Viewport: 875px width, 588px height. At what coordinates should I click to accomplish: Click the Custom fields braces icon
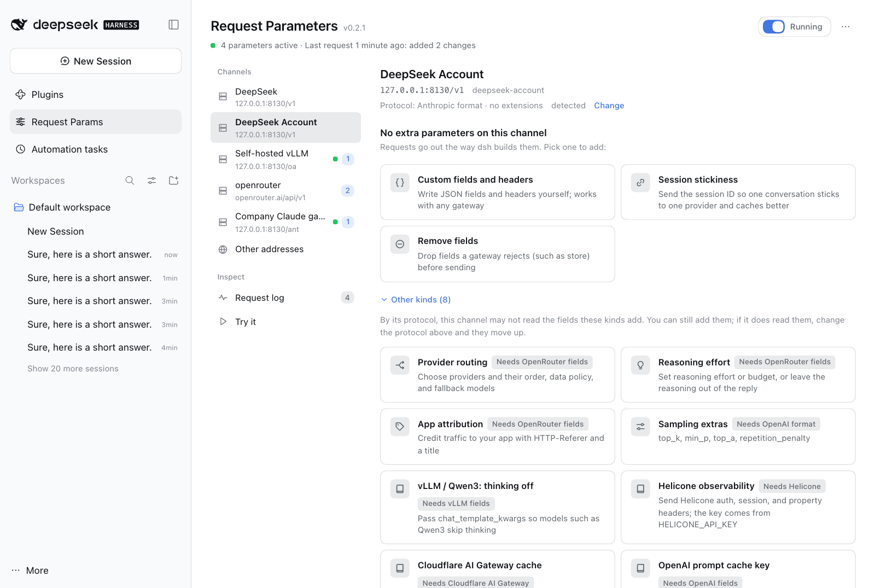click(400, 183)
